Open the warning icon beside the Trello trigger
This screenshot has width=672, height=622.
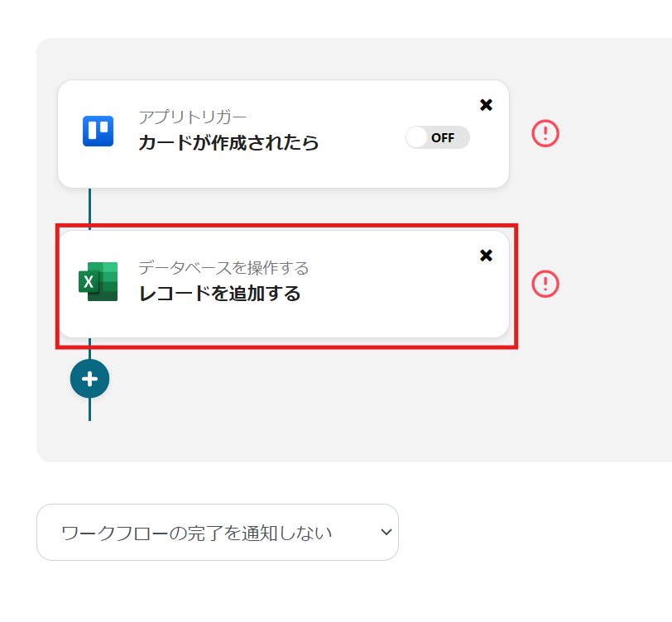(x=545, y=132)
